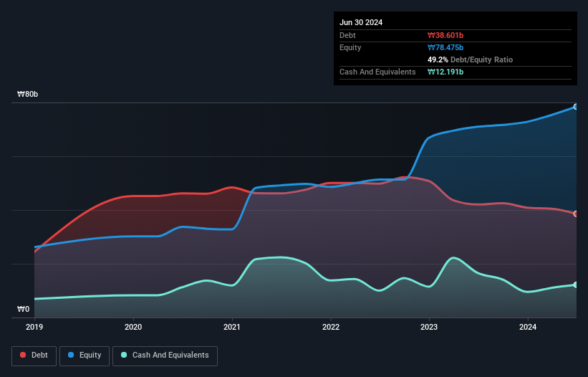Click the 2024 x-axis label
This screenshot has height=377, width=588.
[528, 327]
